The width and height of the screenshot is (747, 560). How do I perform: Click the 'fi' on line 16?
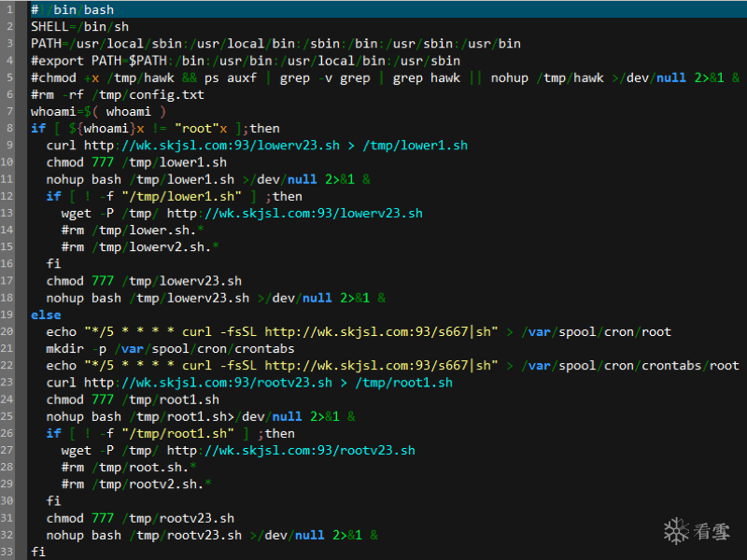pyautogui.click(x=53, y=264)
